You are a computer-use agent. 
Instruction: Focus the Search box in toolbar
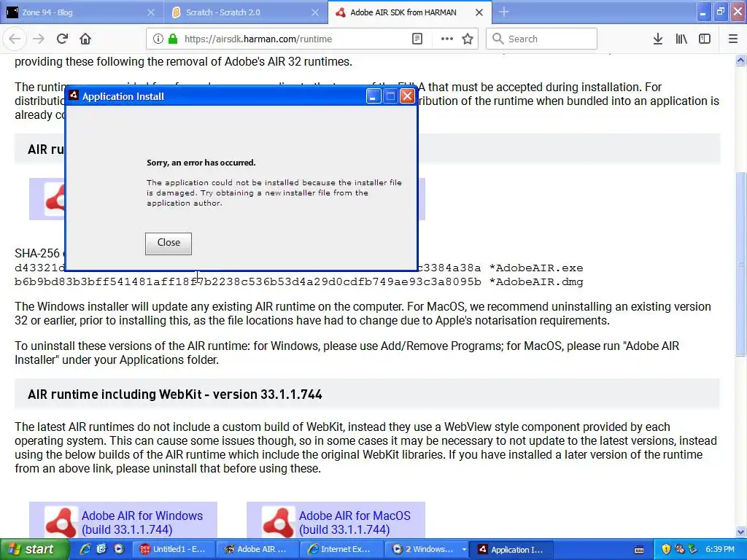pyautogui.click(x=541, y=39)
